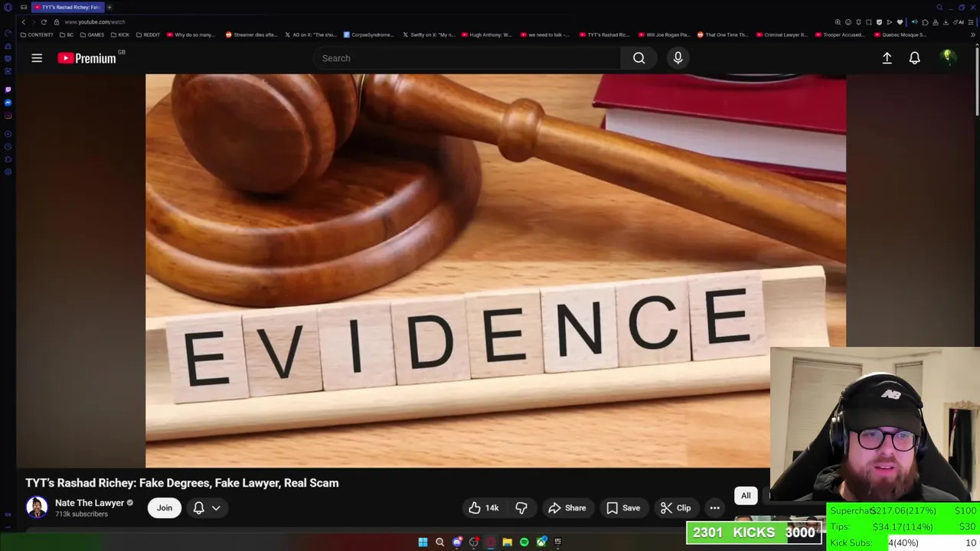The image size is (980, 551).
Task: Show more bookmarks overflow chevron
Action: [974, 34]
